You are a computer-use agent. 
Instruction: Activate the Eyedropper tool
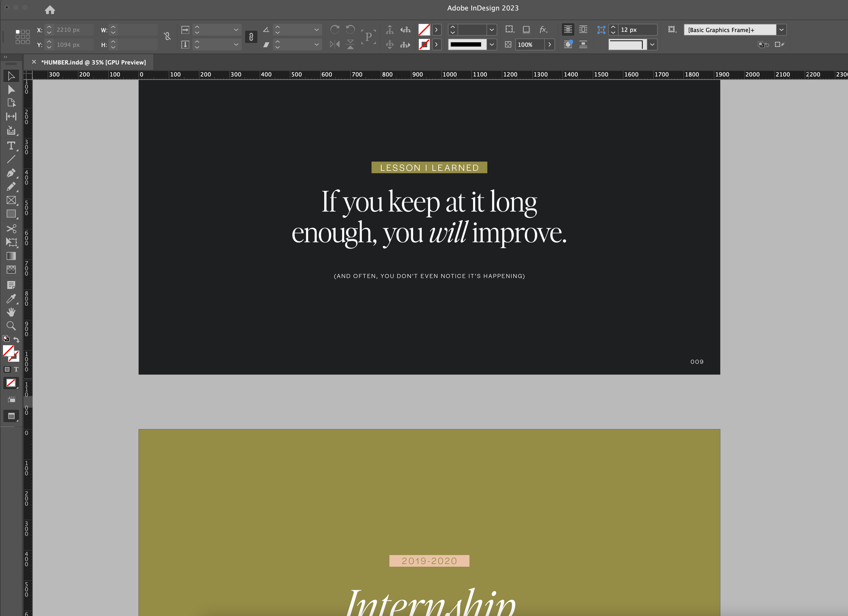11,299
